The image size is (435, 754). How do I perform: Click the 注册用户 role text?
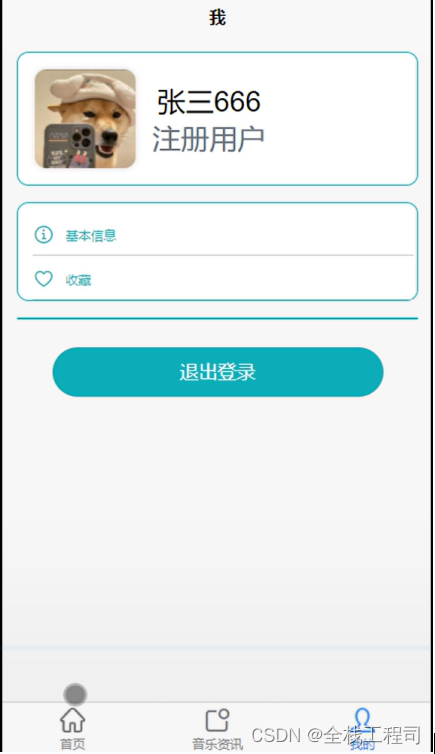209,139
